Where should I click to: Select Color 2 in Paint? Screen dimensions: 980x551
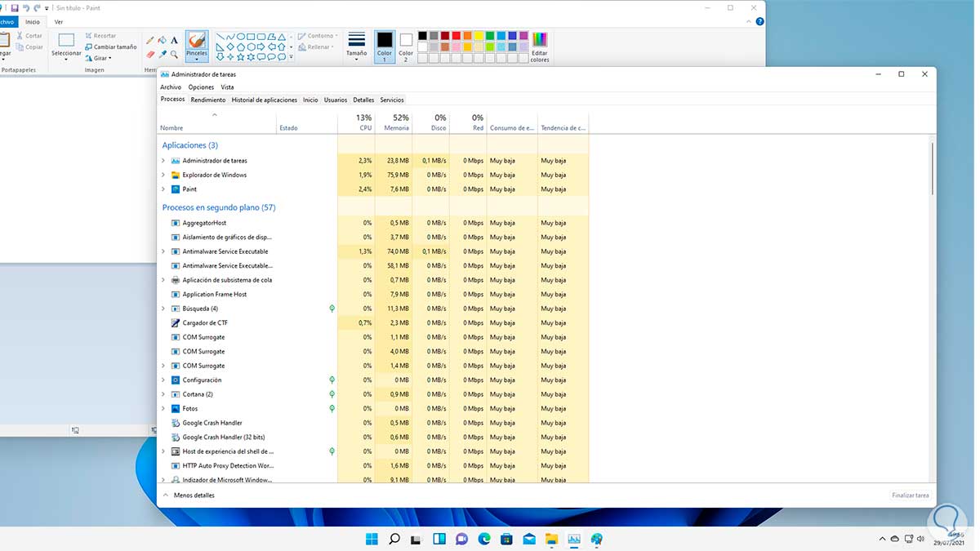click(406, 47)
